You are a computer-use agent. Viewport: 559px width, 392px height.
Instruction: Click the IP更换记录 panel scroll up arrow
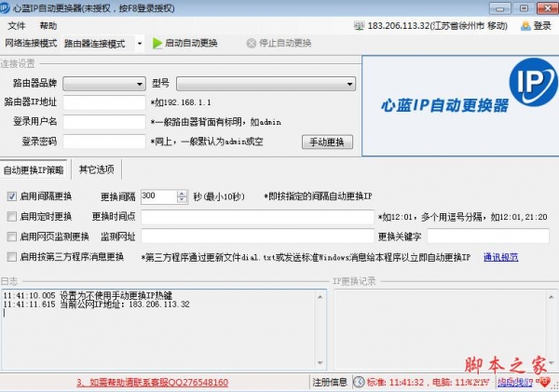[x=552, y=297]
